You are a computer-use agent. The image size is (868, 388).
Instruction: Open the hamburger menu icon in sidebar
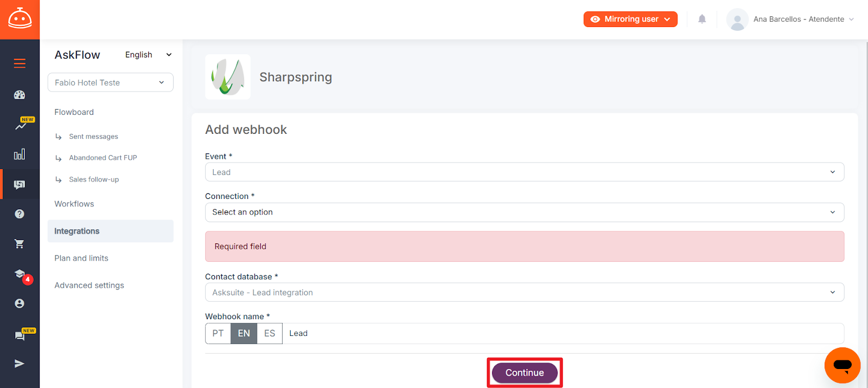[20, 63]
